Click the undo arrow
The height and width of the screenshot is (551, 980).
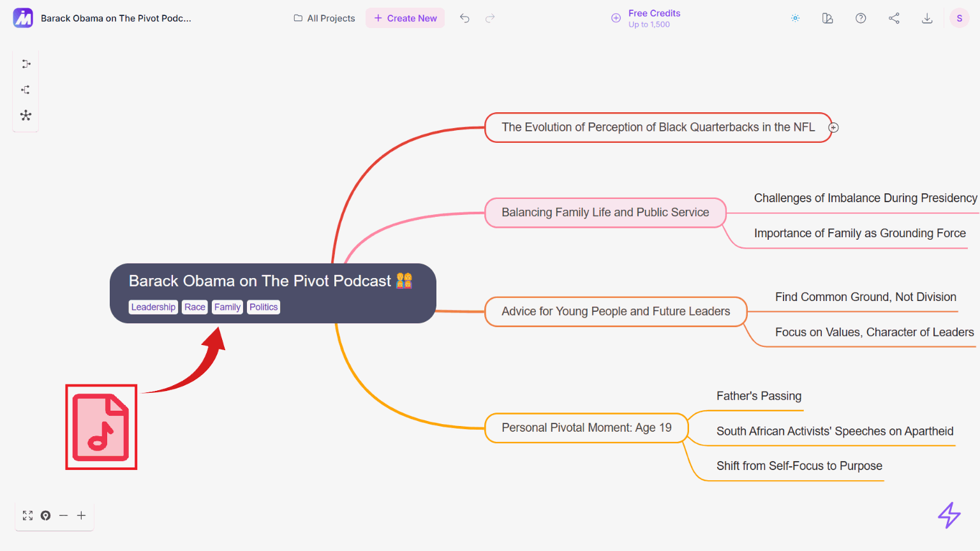pyautogui.click(x=464, y=18)
